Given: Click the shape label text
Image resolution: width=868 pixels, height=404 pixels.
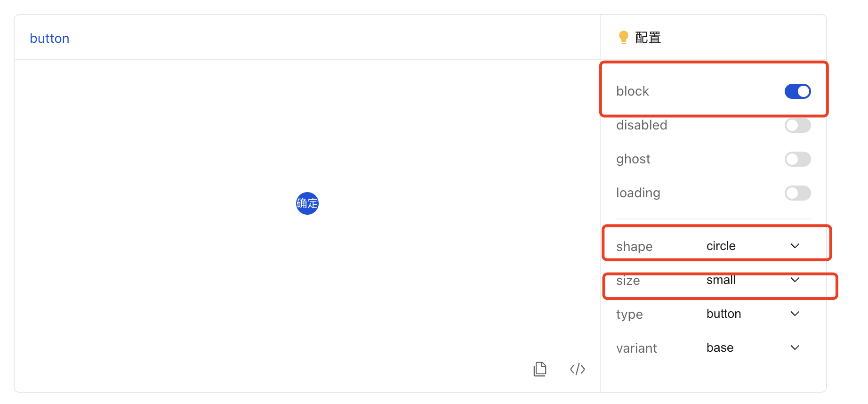Looking at the screenshot, I should [634, 246].
